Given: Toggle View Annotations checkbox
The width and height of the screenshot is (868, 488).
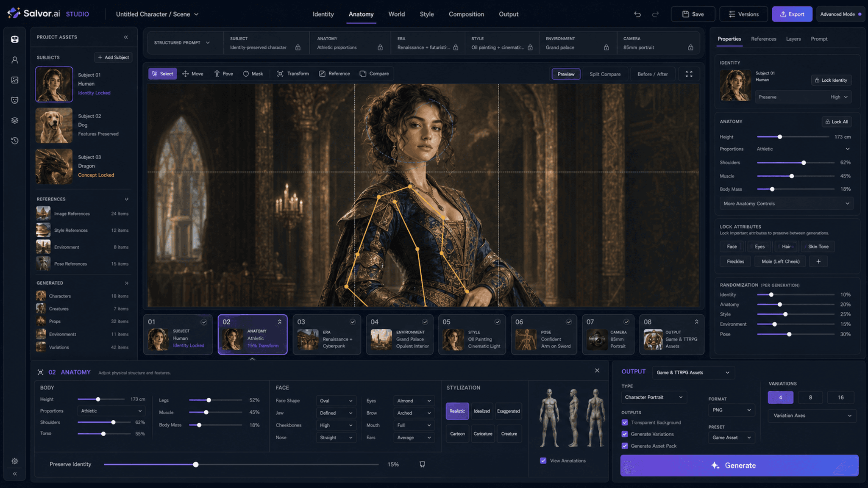Looking at the screenshot, I should pyautogui.click(x=543, y=460).
